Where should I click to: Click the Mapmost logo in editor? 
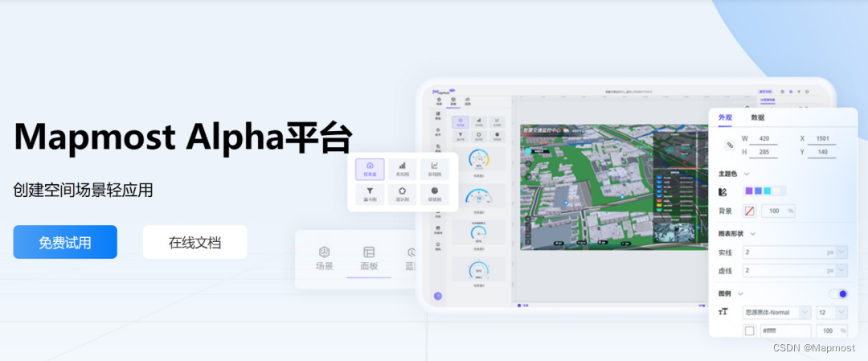pyautogui.click(x=444, y=91)
